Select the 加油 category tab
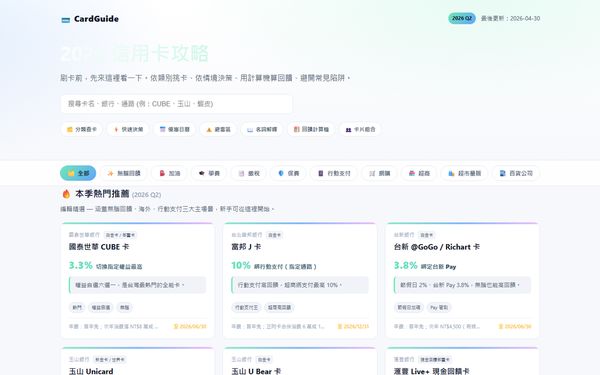 point(169,173)
